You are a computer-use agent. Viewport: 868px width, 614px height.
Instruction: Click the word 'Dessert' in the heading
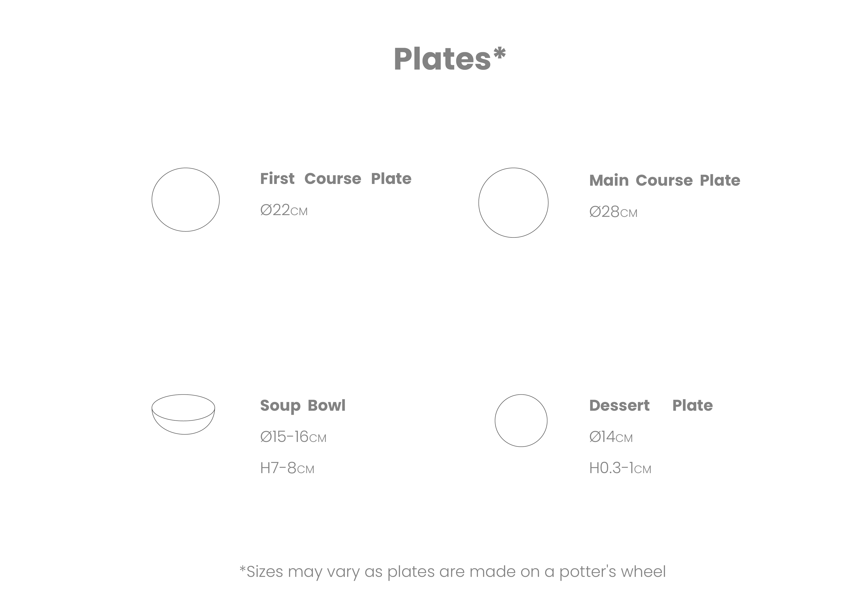click(619, 406)
